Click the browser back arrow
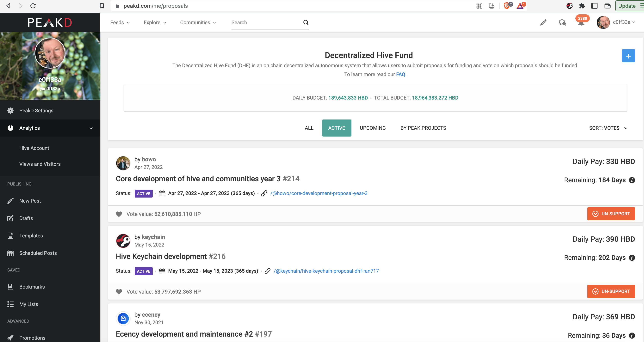 (x=8, y=6)
